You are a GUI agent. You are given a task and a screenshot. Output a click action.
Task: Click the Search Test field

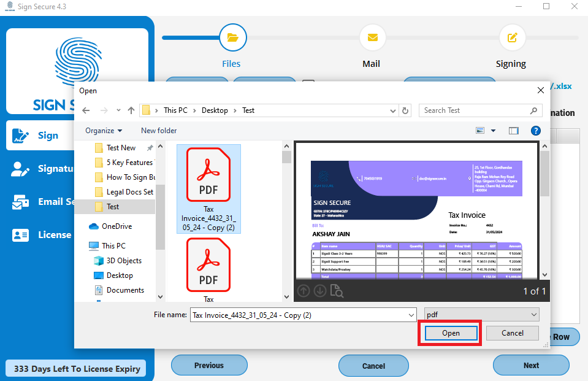(480, 110)
